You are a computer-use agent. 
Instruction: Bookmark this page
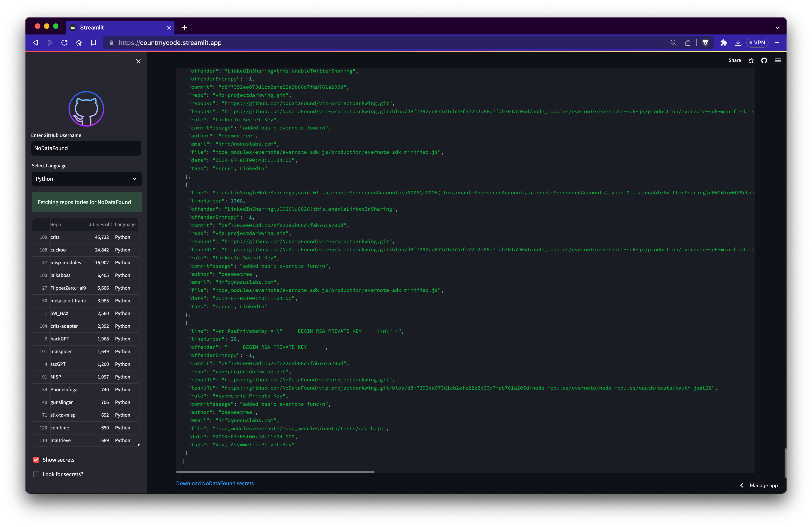pos(93,43)
